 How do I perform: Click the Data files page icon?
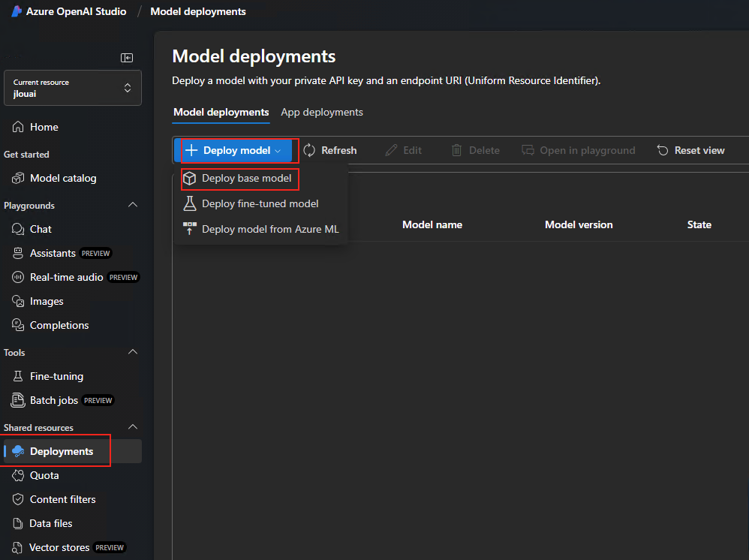[18, 523]
